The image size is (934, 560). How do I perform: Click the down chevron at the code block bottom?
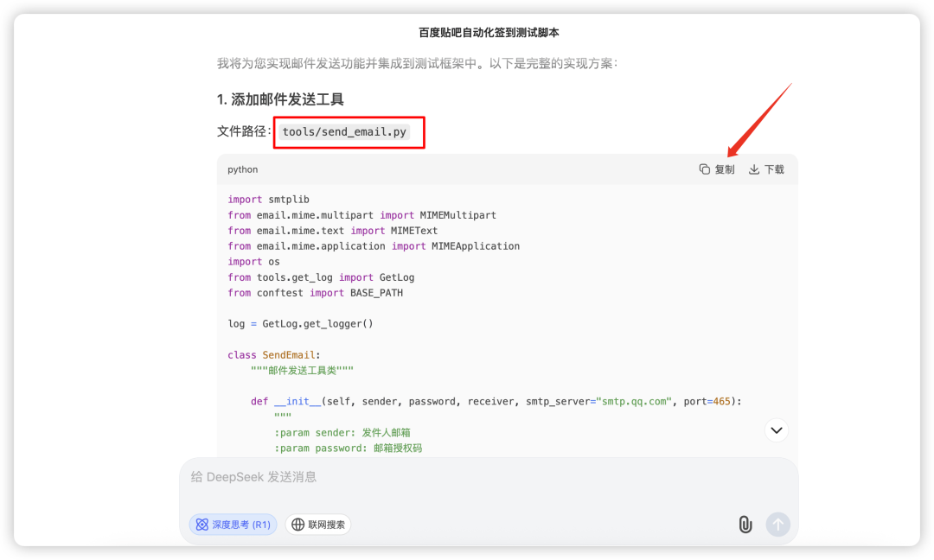(776, 430)
